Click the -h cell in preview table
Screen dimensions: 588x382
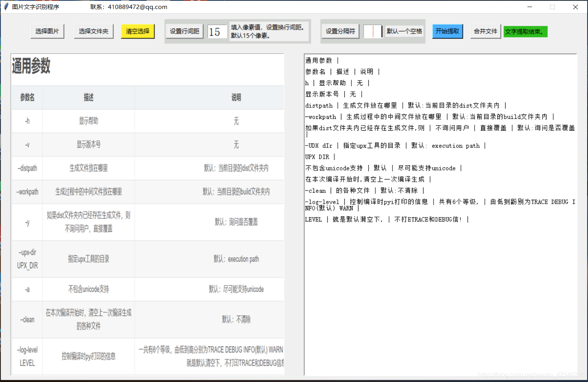pyautogui.click(x=27, y=121)
